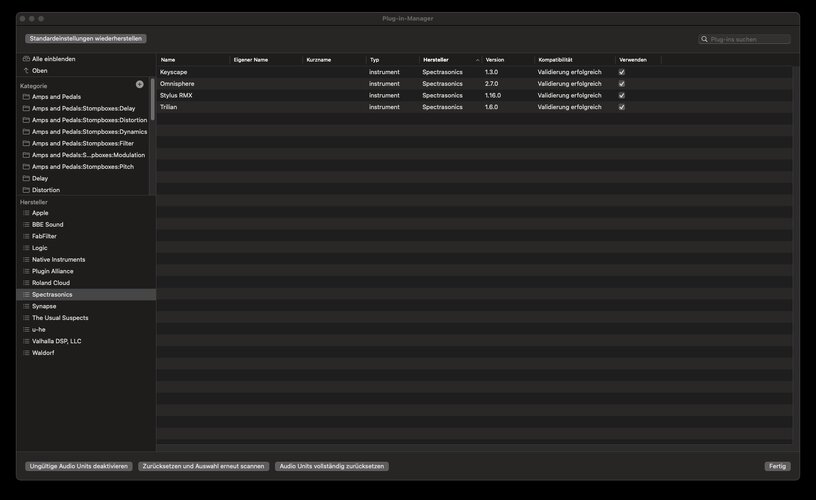This screenshot has width=816, height=500.
Task: Click list icon beside Valhalla DSP, LLC
Action: [x=26, y=341]
